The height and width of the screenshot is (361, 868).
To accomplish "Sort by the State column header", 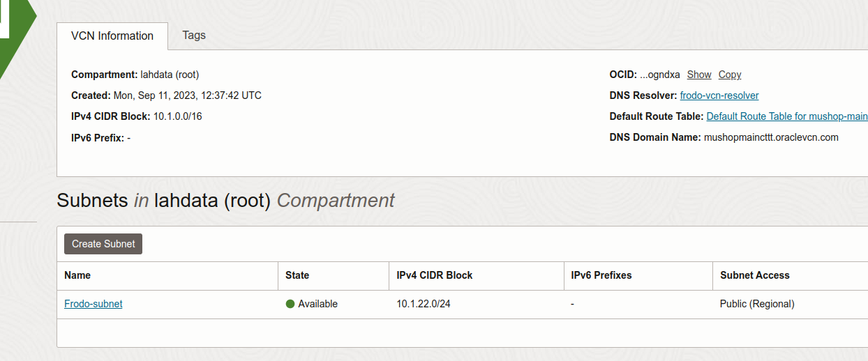I will 297,275.
